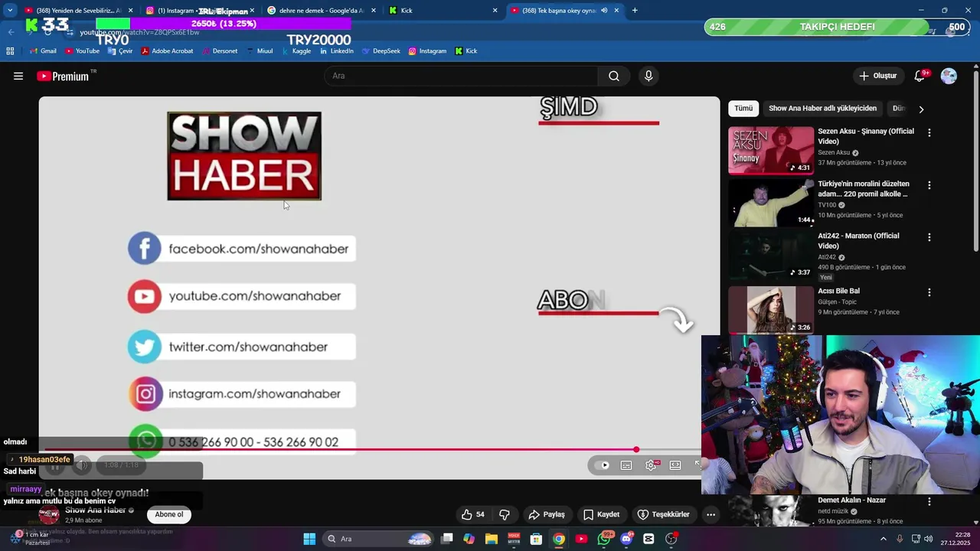Viewport: 980px width, 551px height.
Task: Open more actions ellipsis under video
Action: coord(710,514)
